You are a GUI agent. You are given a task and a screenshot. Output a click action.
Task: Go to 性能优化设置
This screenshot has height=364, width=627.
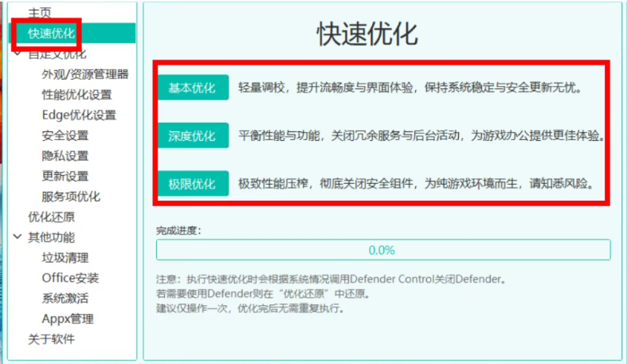click(76, 95)
